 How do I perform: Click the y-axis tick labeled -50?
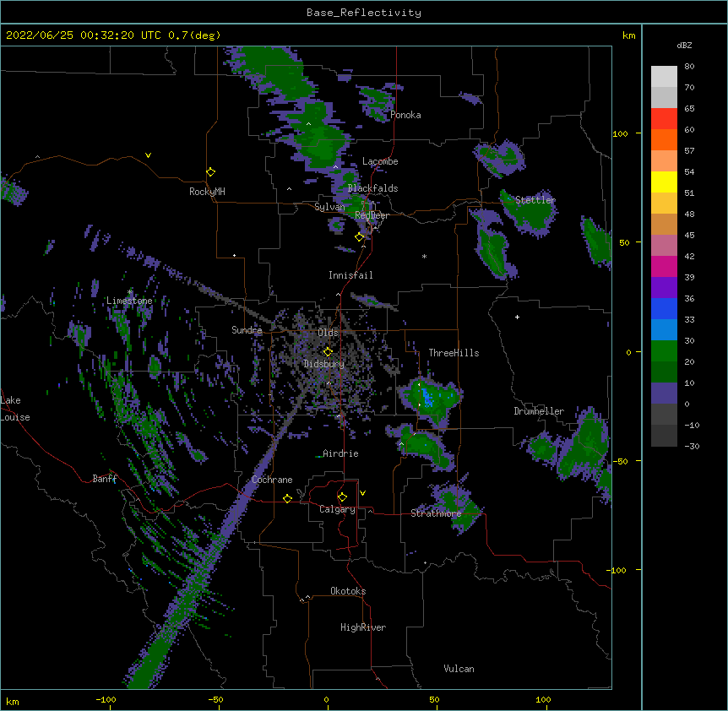point(620,461)
